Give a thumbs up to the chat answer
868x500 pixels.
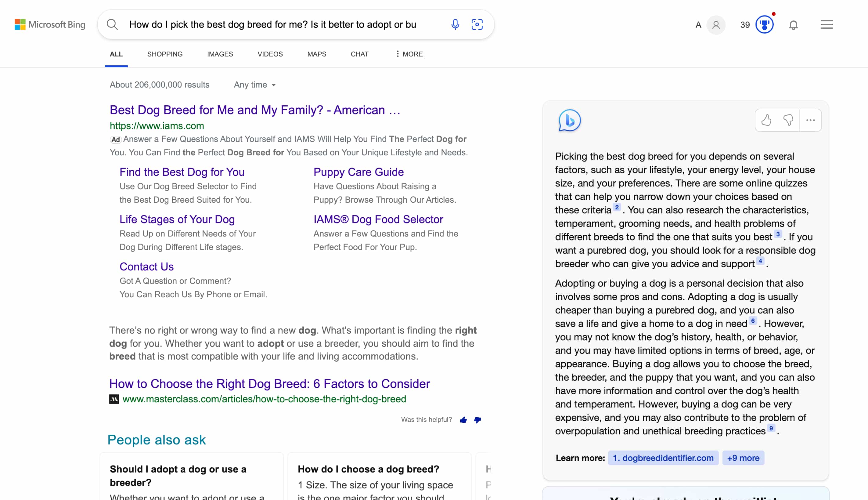click(x=767, y=120)
